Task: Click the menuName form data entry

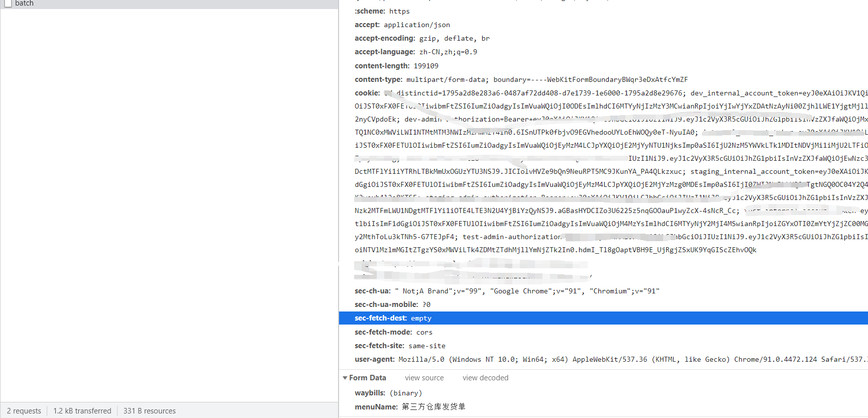Action: click(x=410, y=406)
